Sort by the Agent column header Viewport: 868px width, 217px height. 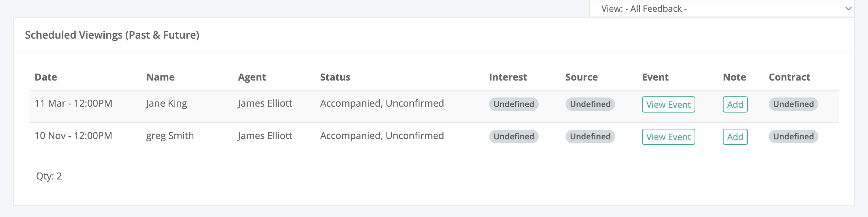point(252,77)
